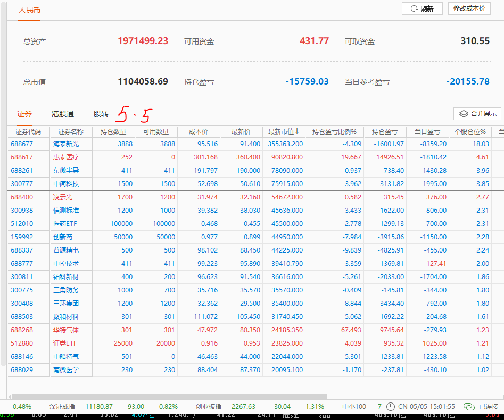
Task: Click 持仓盈亏 value -15759.03
Action: click(307, 81)
